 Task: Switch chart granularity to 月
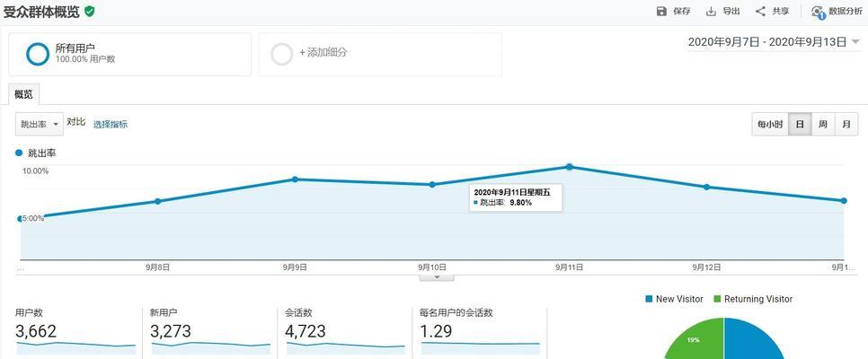(846, 124)
